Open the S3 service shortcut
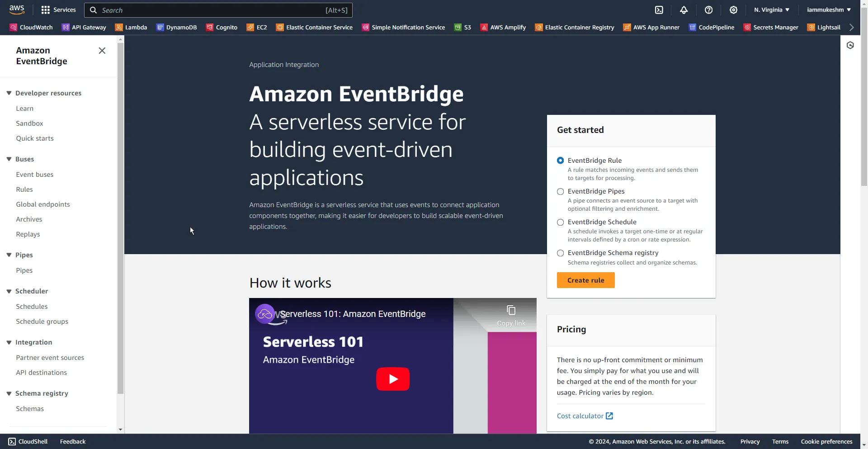Viewport: 868px width, 449px height. pos(467,27)
